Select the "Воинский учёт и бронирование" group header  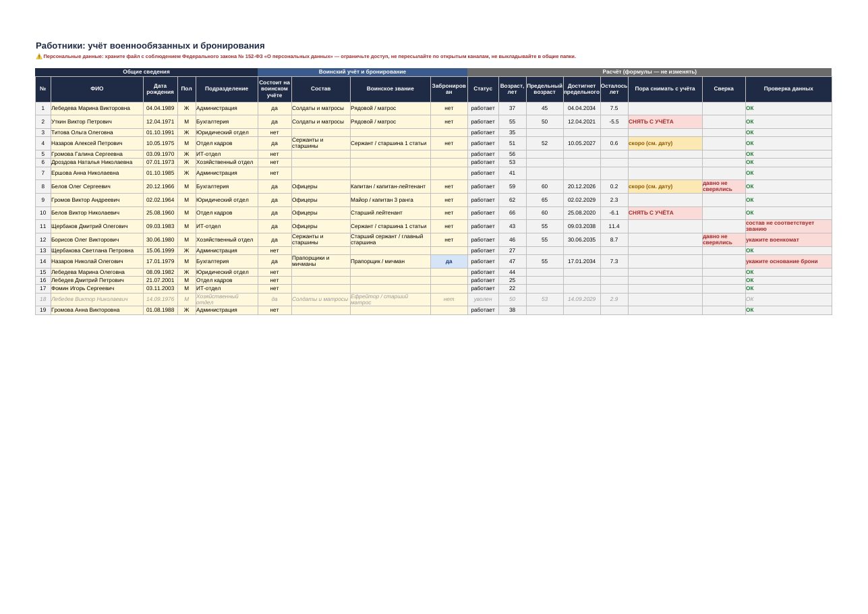click(363, 72)
